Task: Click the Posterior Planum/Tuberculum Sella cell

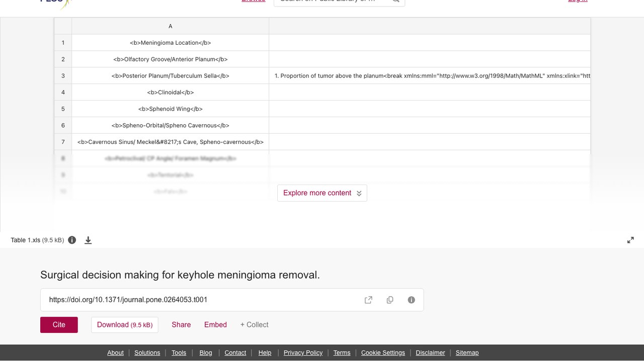Action: pos(170,76)
